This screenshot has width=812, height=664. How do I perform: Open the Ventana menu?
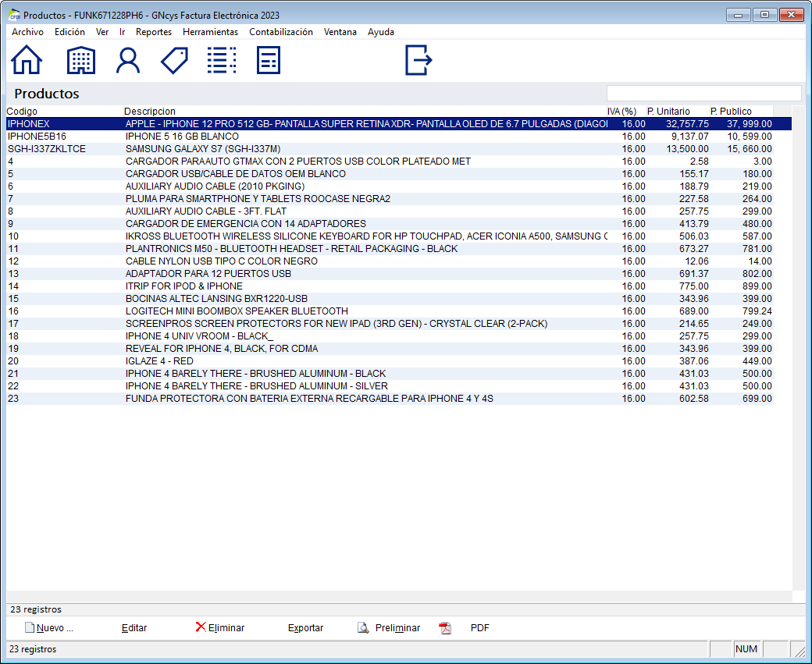click(x=340, y=32)
